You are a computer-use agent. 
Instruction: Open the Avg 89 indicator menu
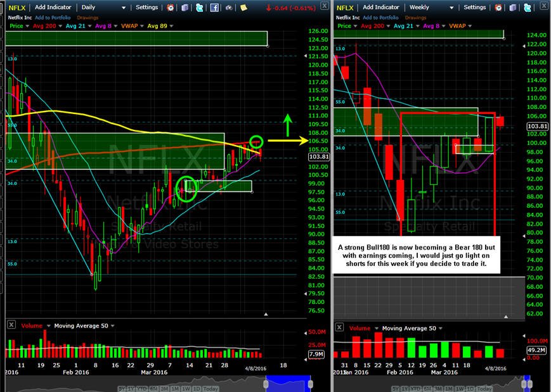point(171,26)
